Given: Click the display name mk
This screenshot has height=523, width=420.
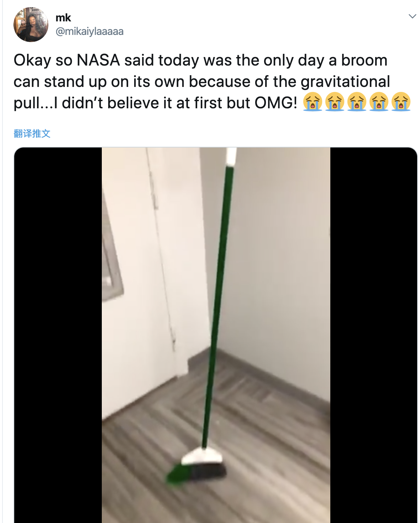Looking at the screenshot, I should [63, 17].
